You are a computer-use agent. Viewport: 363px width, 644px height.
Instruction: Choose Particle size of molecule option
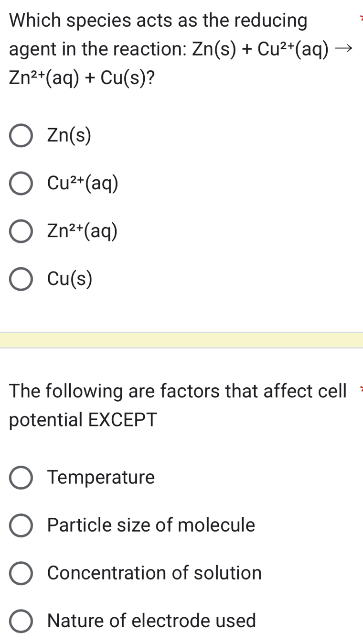point(20,525)
